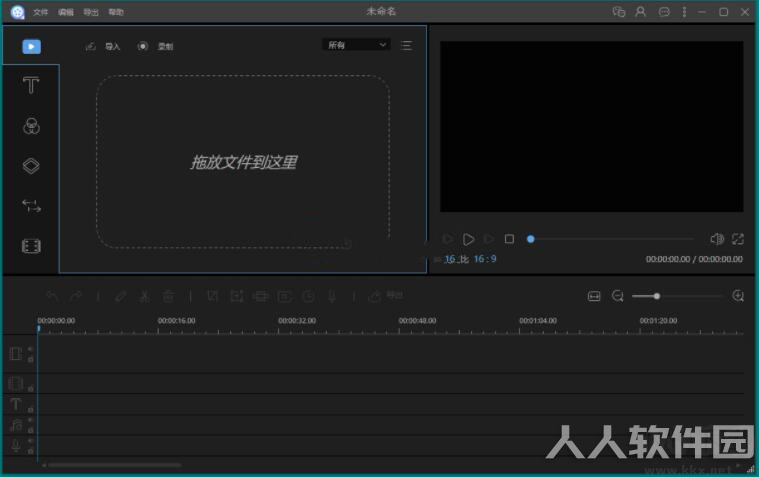Zoom out the timeline
Viewport: 759px width, 477px height.
(618, 296)
